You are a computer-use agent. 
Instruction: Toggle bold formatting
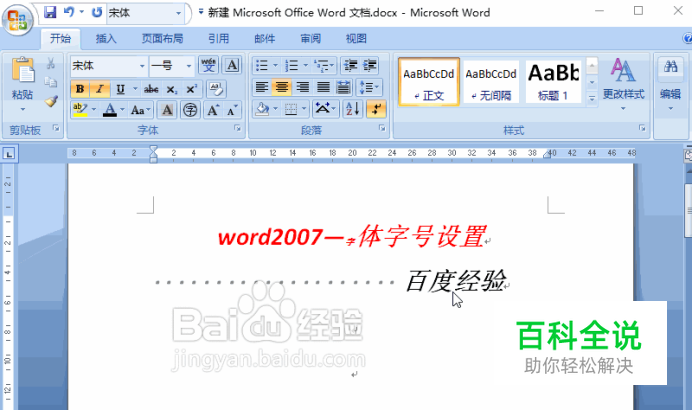point(80,89)
